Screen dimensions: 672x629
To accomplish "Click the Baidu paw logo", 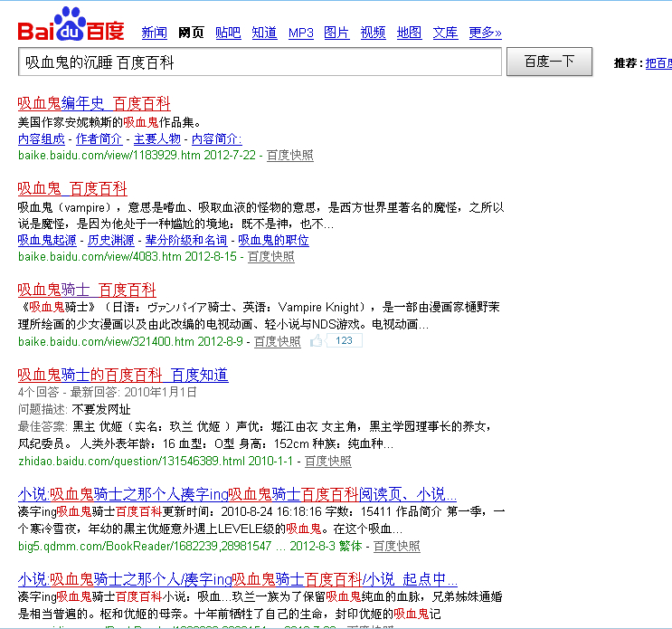I will pos(71,24).
